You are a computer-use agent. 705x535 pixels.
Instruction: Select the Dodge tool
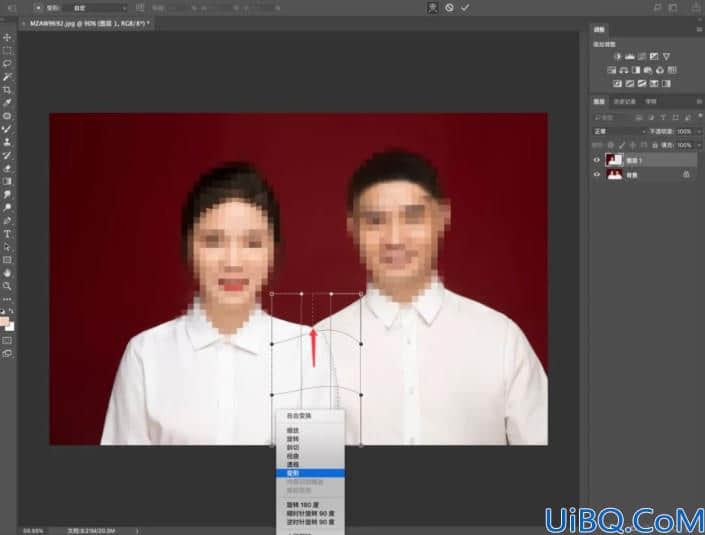click(7, 207)
